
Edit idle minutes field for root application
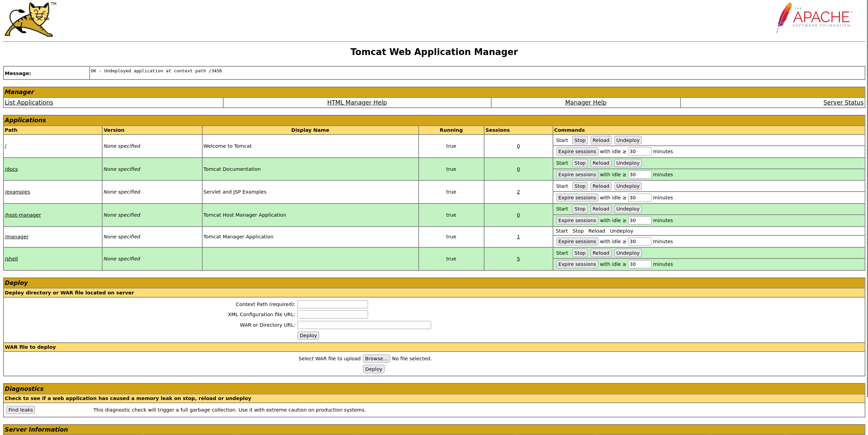(x=639, y=151)
